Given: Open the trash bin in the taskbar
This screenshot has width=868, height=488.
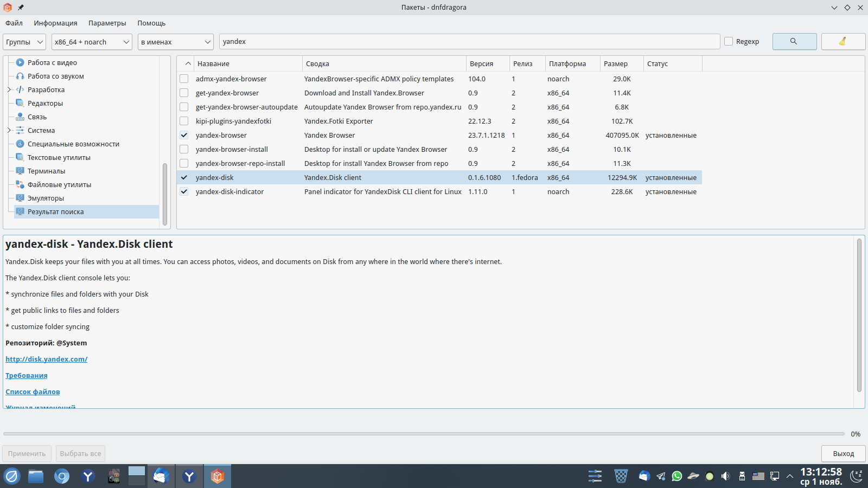Looking at the screenshot, I should (x=621, y=476).
